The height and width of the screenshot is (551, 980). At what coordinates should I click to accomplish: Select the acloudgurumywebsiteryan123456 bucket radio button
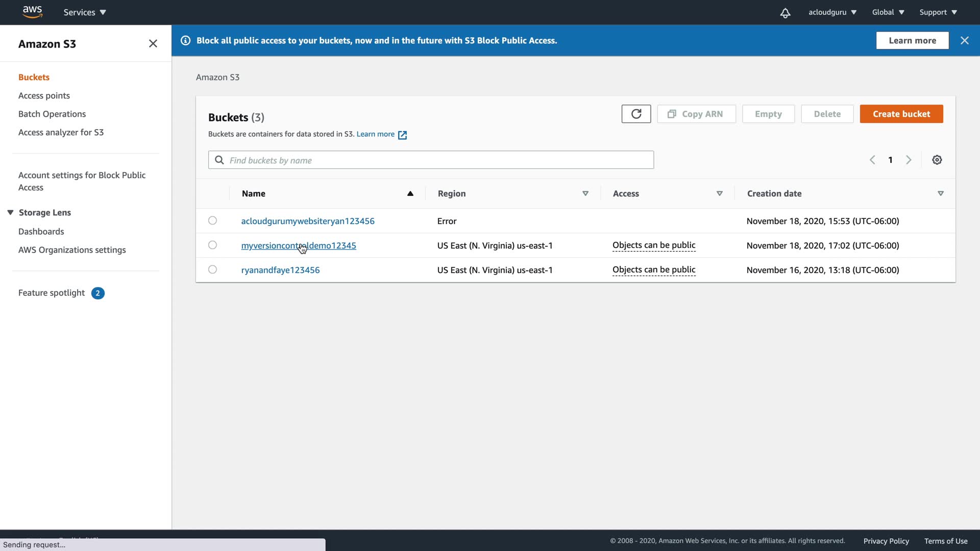(212, 220)
